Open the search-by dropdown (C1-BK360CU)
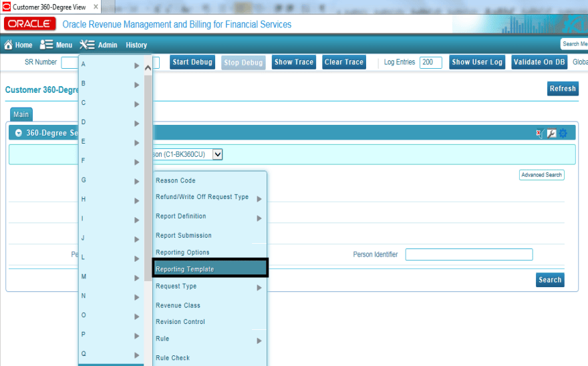 click(x=217, y=154)
